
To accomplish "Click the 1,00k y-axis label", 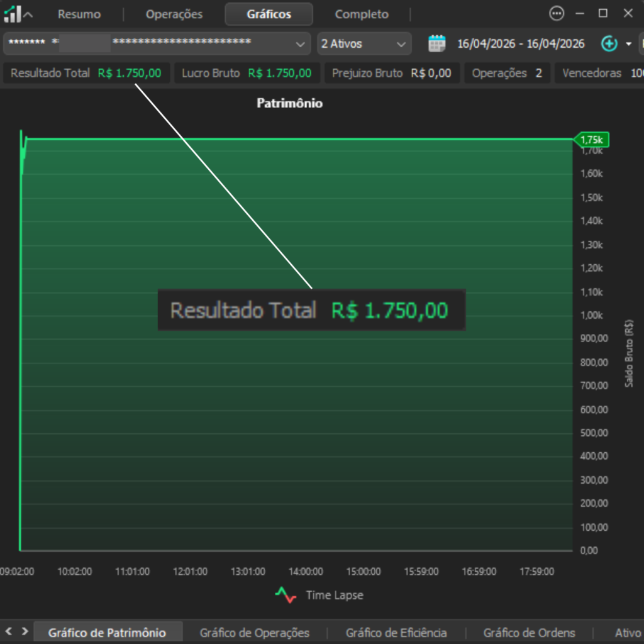I will tap(591, 316).
